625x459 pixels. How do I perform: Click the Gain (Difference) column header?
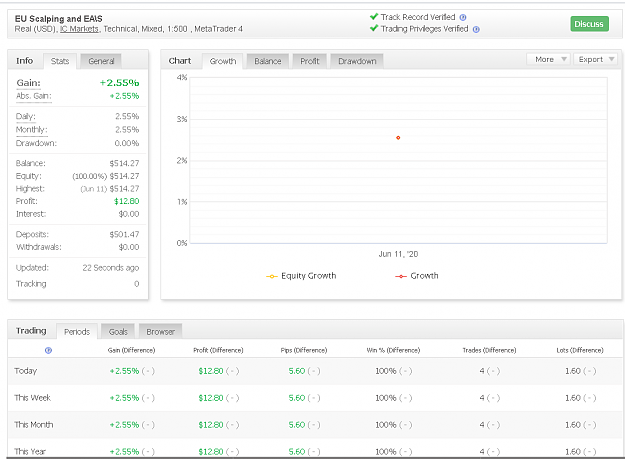(x=131, y=351)
